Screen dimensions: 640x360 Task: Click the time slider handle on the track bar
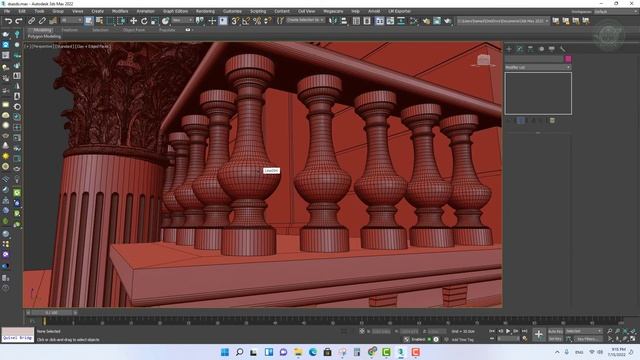tap(52, 313)
